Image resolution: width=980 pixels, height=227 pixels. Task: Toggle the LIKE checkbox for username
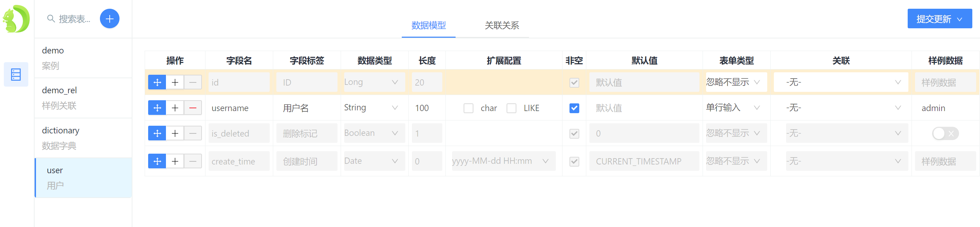pos(511,108)
